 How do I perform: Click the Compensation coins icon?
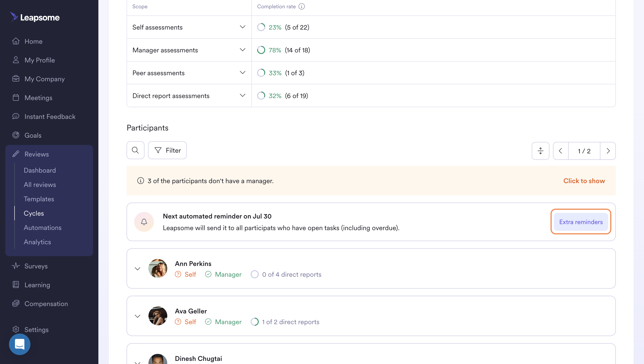pyautogui.click(x=16, y=303)
